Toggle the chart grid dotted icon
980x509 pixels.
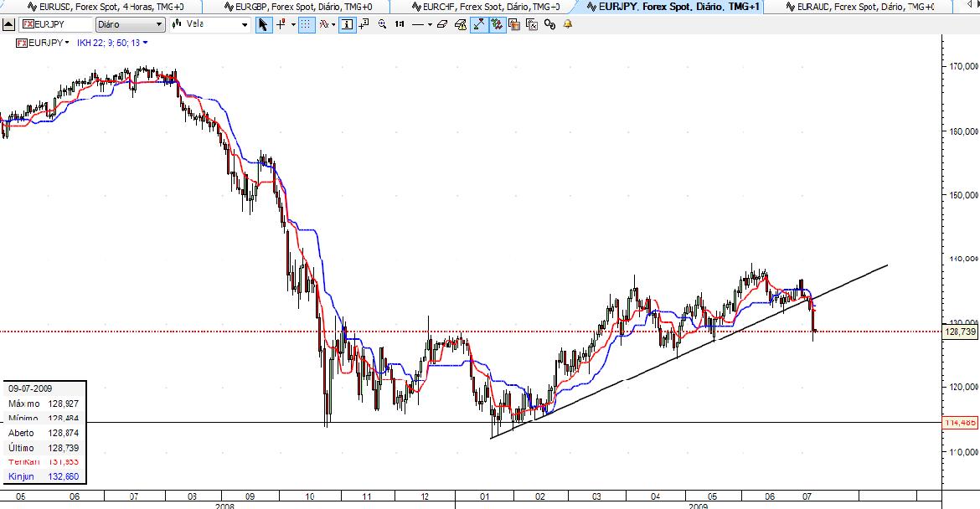(306, 24)
